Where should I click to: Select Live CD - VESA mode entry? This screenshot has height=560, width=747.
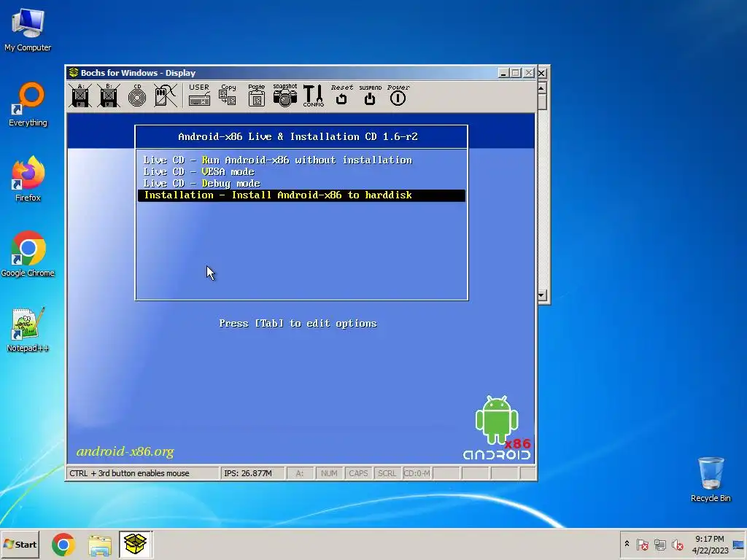(199, 171)
